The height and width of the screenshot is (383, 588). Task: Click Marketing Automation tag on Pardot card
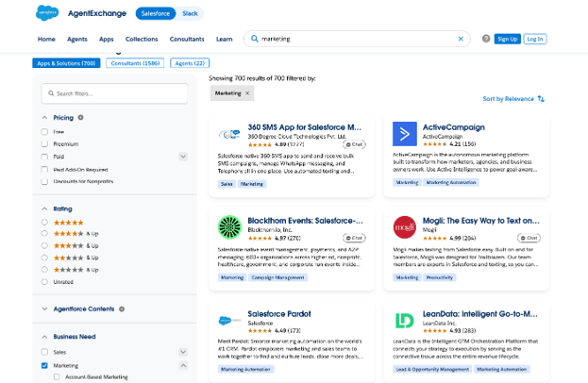point(246,369)
